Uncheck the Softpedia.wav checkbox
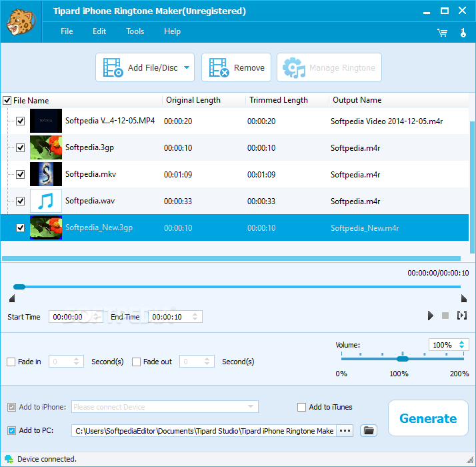 21,201
